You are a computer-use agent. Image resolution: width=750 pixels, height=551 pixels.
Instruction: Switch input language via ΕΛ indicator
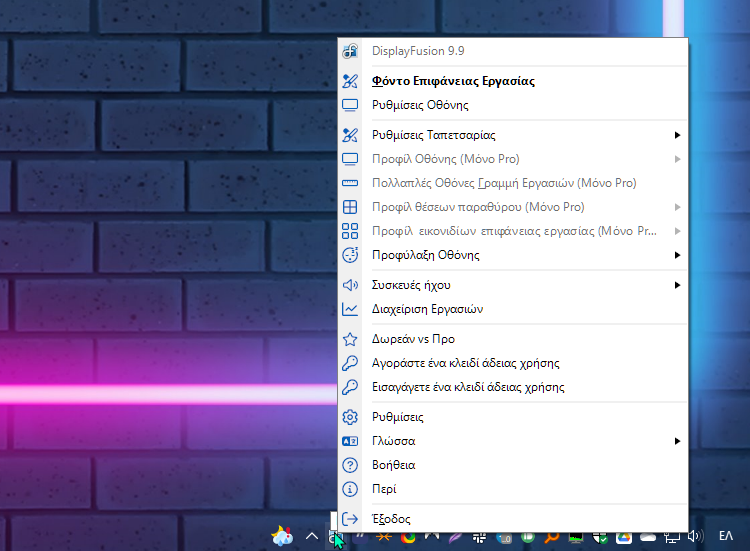[726, 537]
